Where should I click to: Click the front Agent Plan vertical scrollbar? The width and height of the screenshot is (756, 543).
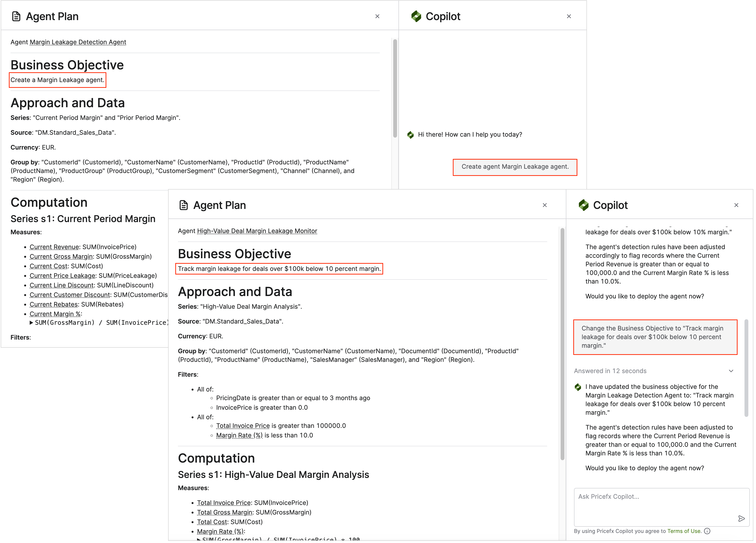pos(562,344)
